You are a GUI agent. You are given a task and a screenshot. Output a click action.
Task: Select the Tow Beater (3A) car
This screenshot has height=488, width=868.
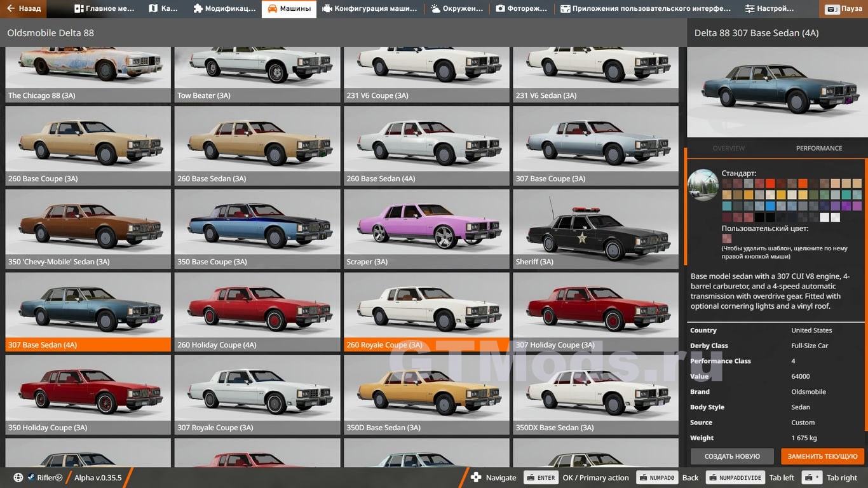coord(257,75)
